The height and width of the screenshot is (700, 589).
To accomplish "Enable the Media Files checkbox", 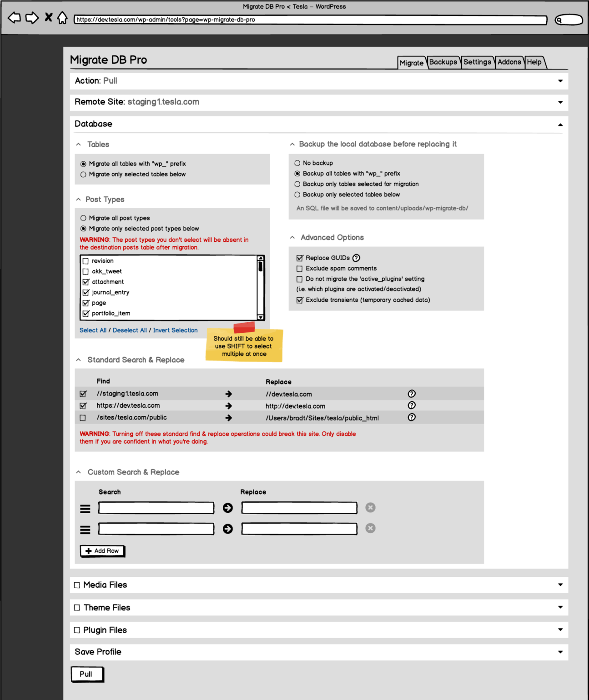I will tap(77, 585).
